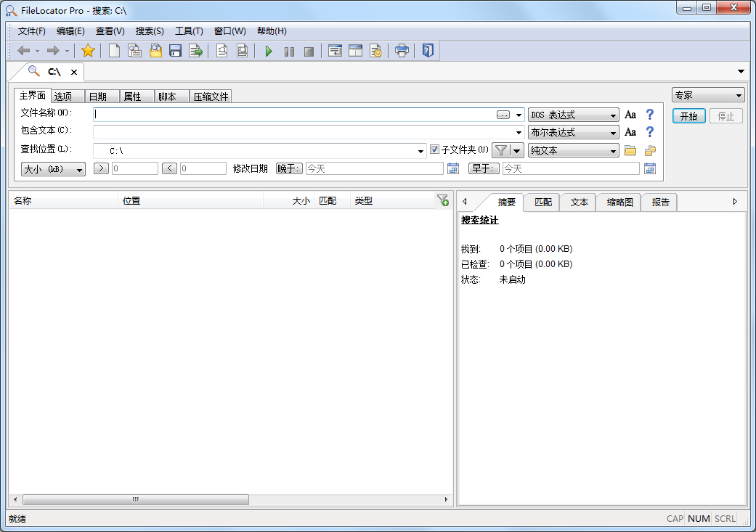Toggle the 子文件夹 checkbox
Viewport: 756px width, 532px height.
coord(434,150)
